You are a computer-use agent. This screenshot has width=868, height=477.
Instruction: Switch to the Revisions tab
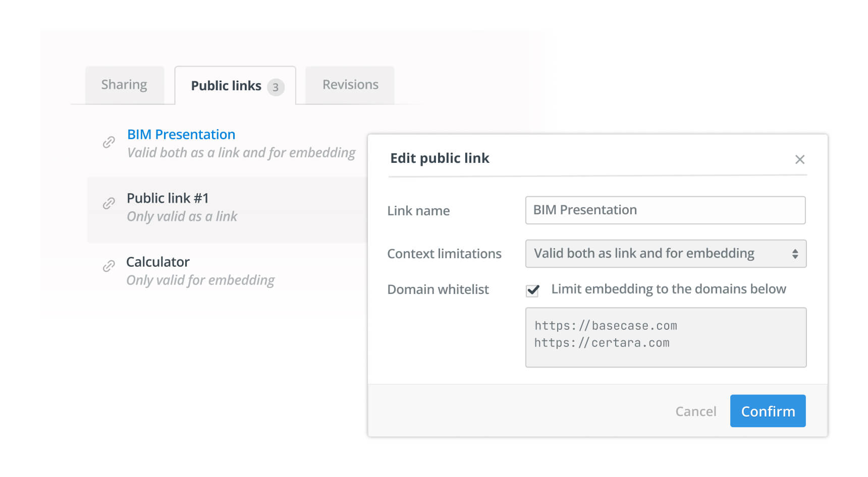349,85
